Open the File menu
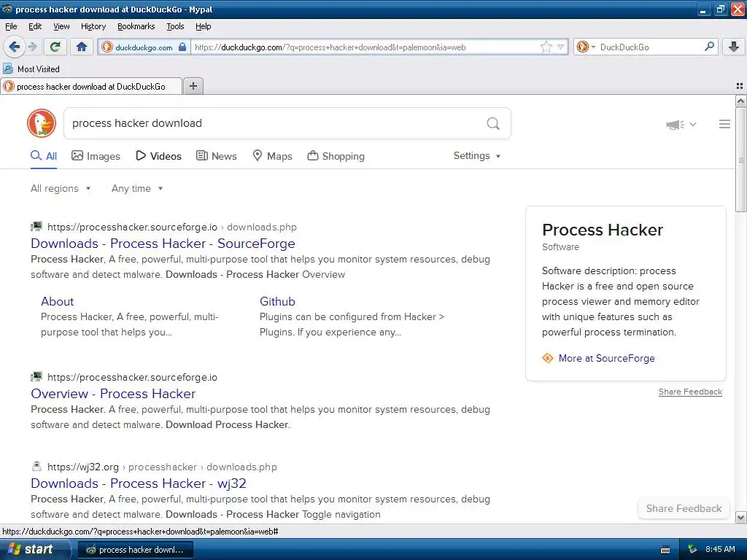The image size is (747, 560). click(x=11, y=26)
